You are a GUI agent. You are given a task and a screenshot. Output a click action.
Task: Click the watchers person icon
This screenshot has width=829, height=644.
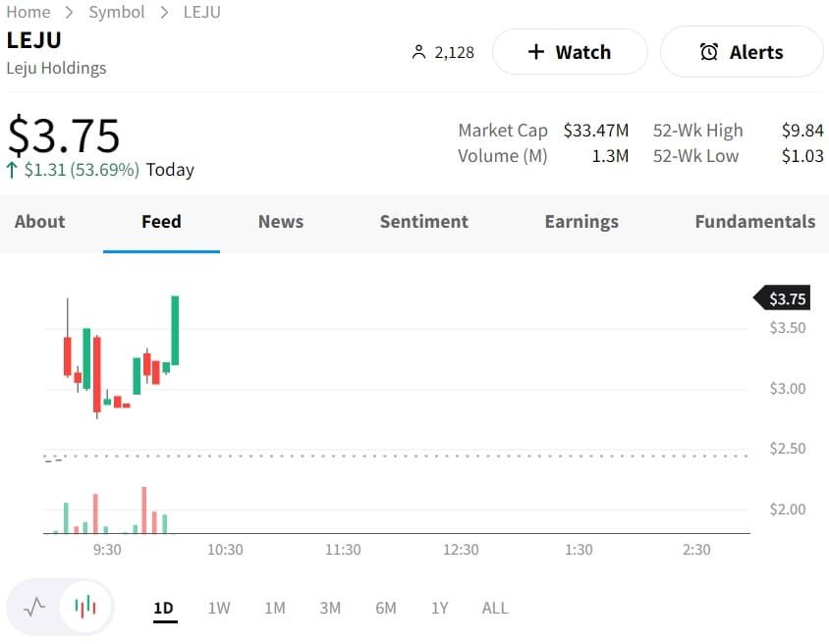click(419, 52)
